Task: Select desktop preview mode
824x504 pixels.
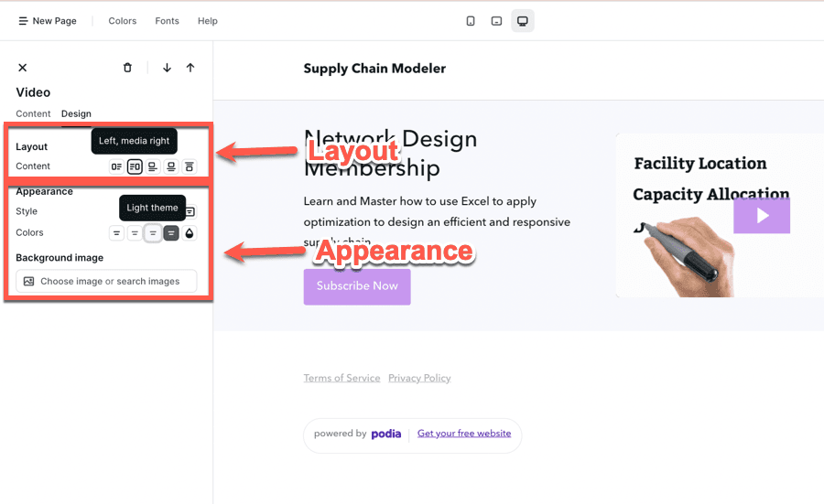Action: (523, 21)
